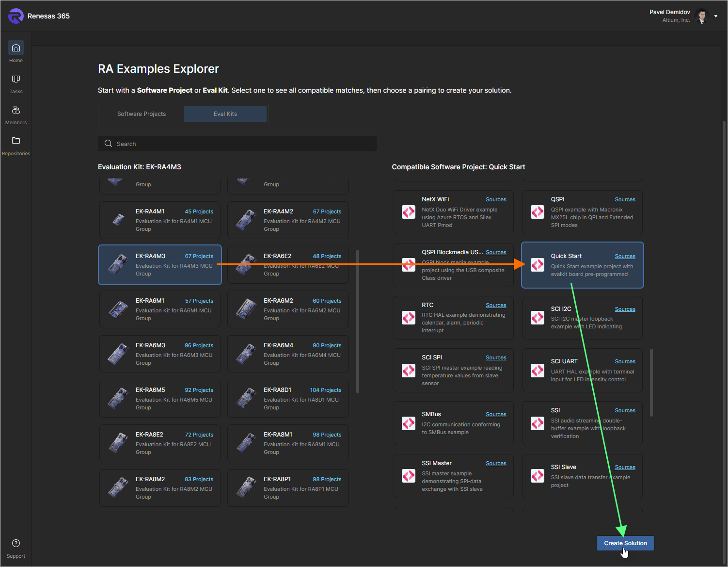Screen dimensions: 728x567
Task: Open the 104 Projects link for EK-RA8D1
Action: point(326,390)
